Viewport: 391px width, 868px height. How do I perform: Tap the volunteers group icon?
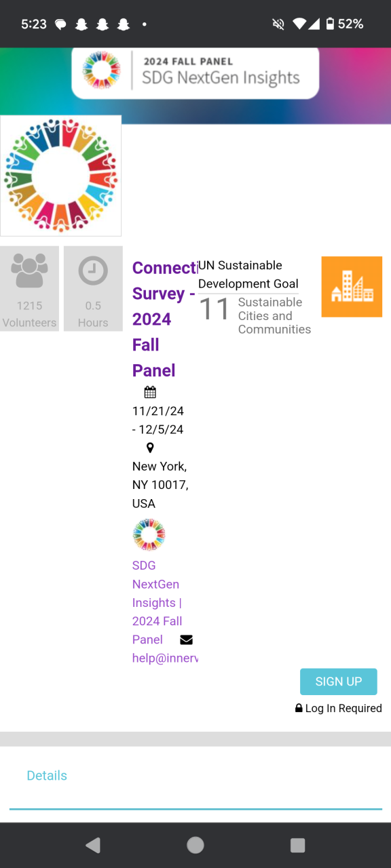29,271
